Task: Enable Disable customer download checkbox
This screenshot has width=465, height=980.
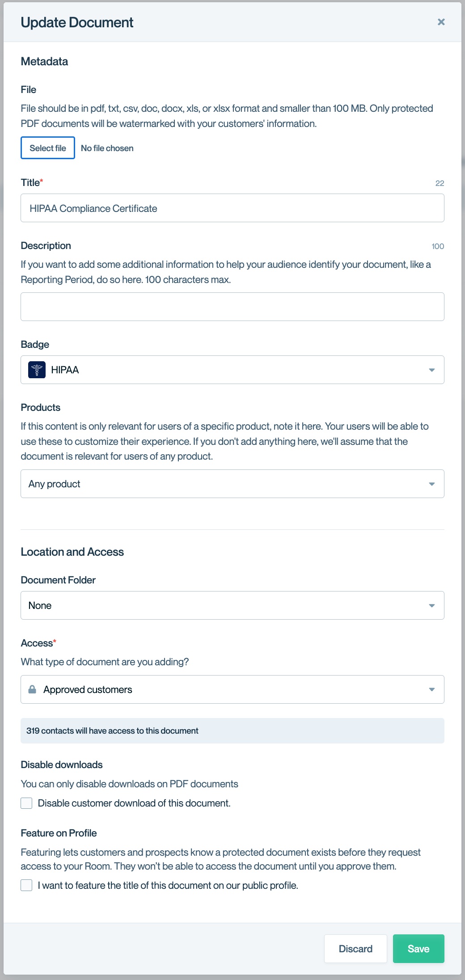Action: [x=26, y=803]
